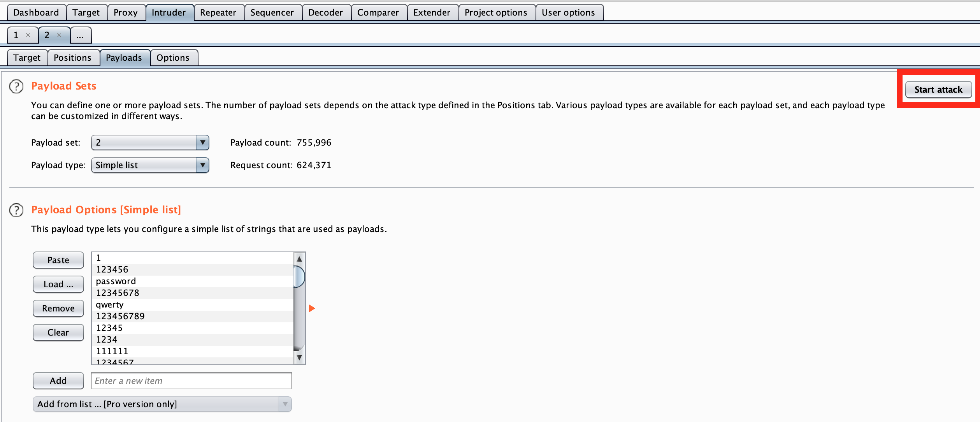Focus the Enter a new item field
The image size is (980, 422).
click(x=191, y=381)
